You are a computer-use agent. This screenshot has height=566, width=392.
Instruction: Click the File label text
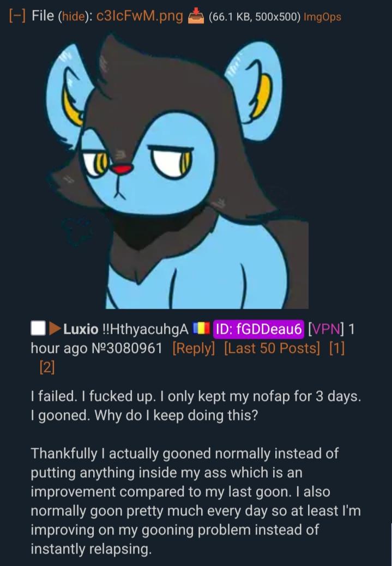point(43,16)
